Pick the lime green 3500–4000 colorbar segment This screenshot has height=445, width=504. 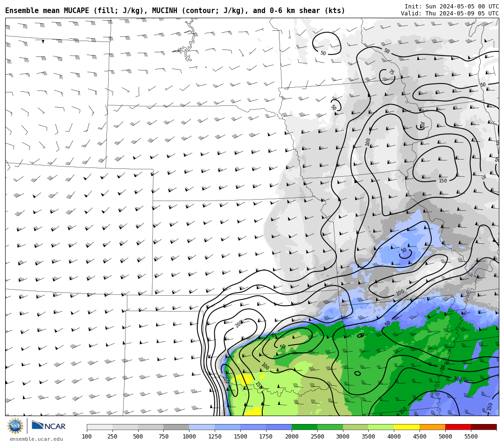[x=381, y=427]
